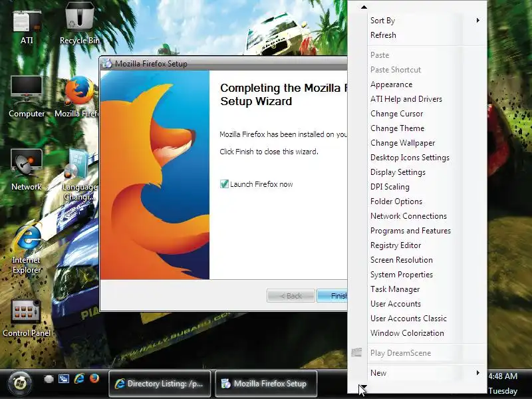Launch Task Manager from context menu
The width and height of the screenshot is (532, 399).
tap(417, 289)
